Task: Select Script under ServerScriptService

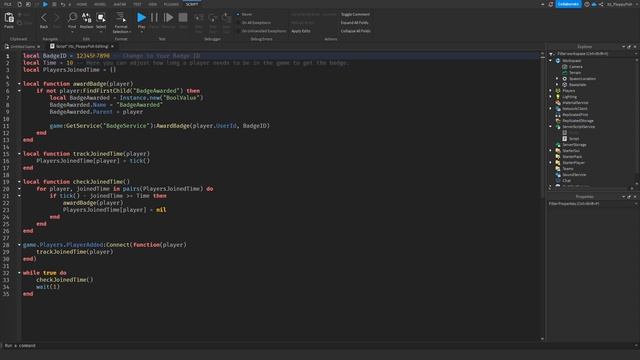Action: coord(574,139)
